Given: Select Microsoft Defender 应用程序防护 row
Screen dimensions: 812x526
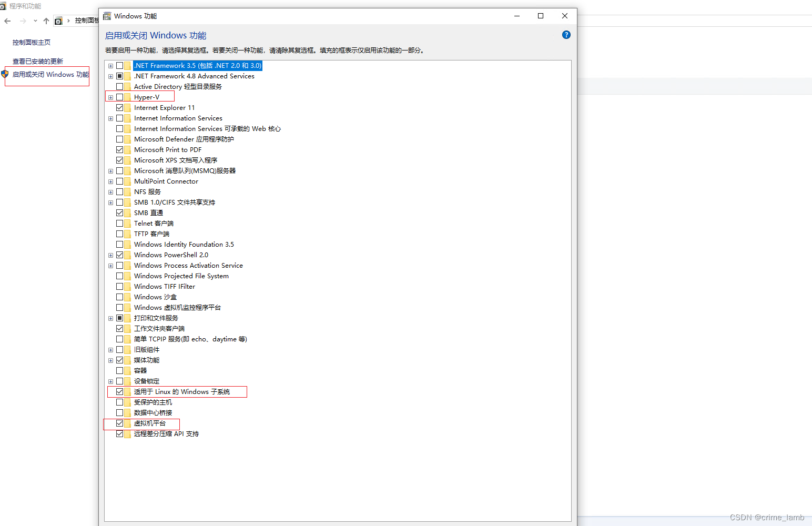Looking at the screenshot, I should 184,139.
